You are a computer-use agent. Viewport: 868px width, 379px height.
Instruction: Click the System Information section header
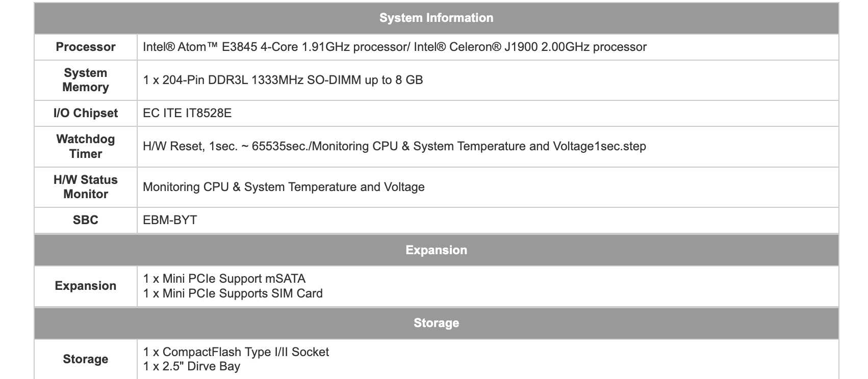click(x=436, y=18)
